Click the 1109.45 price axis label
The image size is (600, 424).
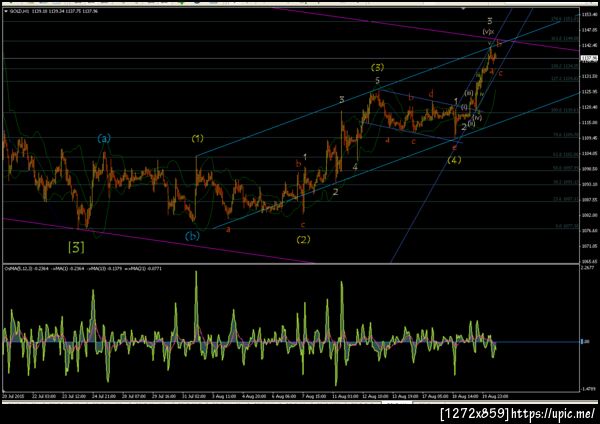coord(589,138)
